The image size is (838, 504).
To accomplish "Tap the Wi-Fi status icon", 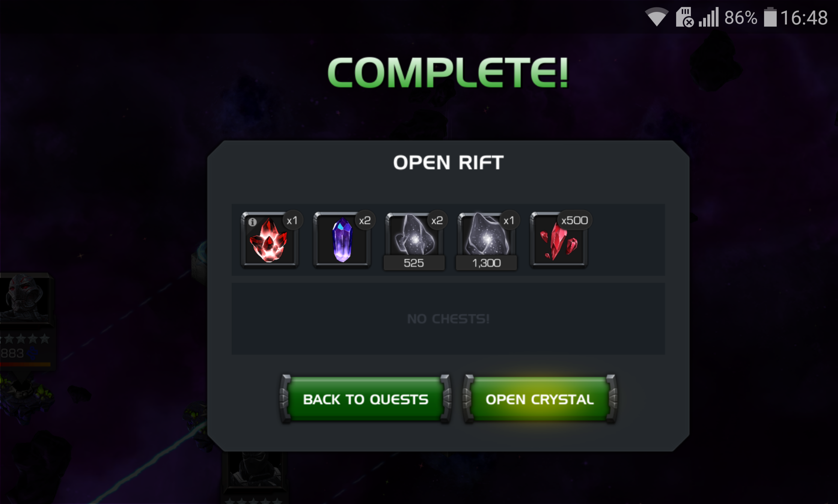I will coord(657,17).
